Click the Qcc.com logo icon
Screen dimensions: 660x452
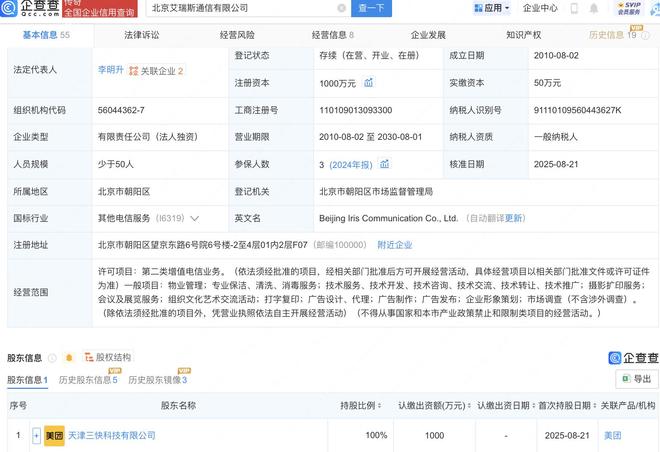[x=8, y=7]
